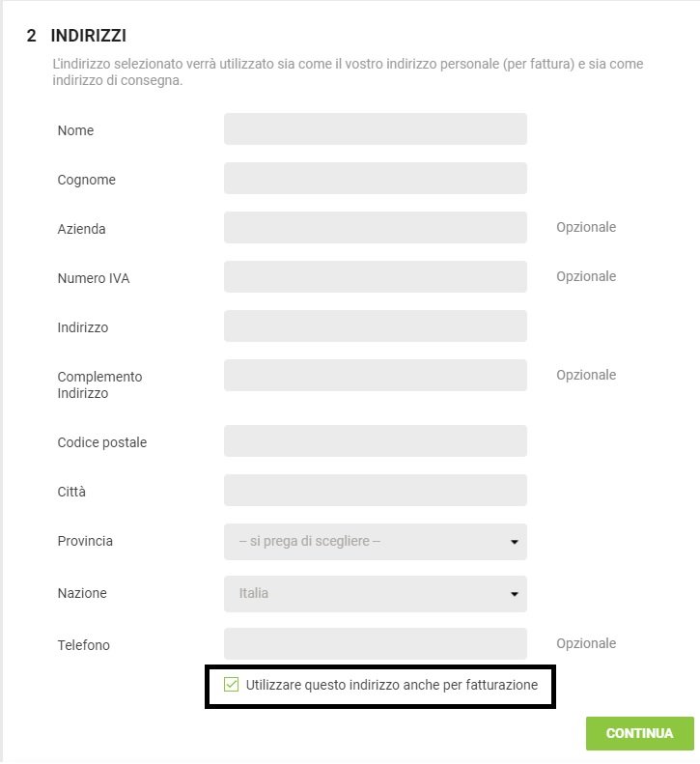
Task: Open the Nazione dropdown showing Italia
Action: point(375,594)
